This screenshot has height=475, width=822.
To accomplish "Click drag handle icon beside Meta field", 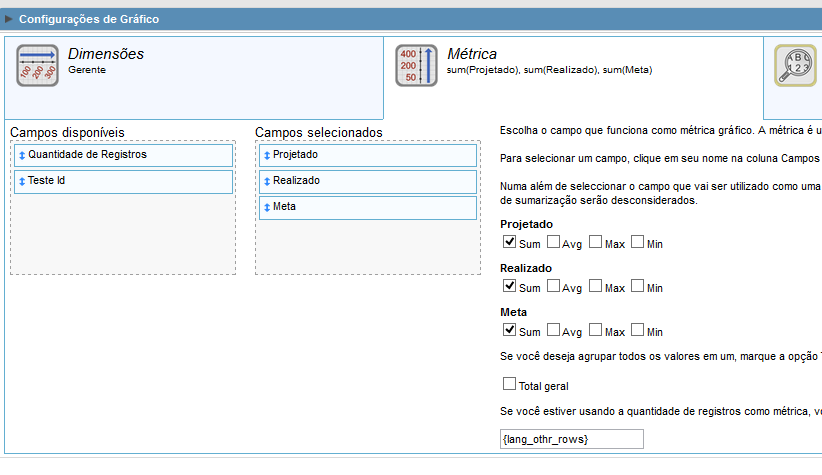I will coord(267,208).
